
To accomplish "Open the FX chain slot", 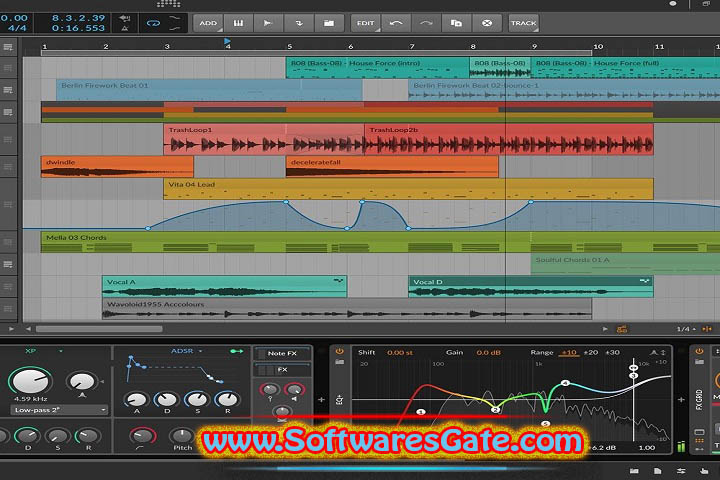I will pos(282,369).
